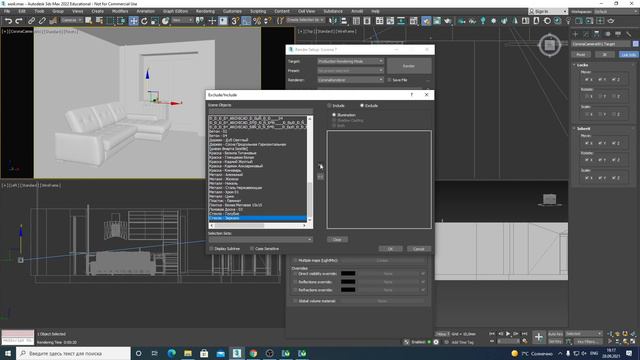Open the Target dropdown in Render Setup

351,61
